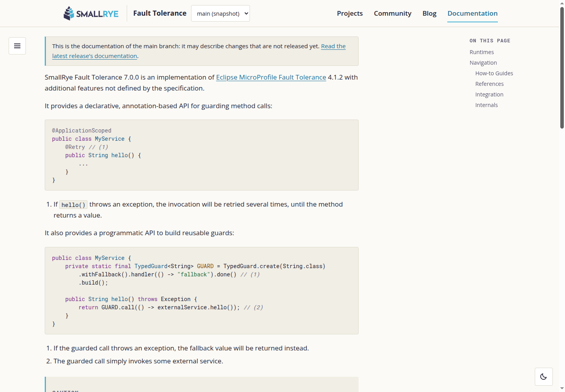Image resolution: width=565 pixels, height=392 pixels.
Task: Open the hamburger sidebar menu
Action: coord(17,46)
